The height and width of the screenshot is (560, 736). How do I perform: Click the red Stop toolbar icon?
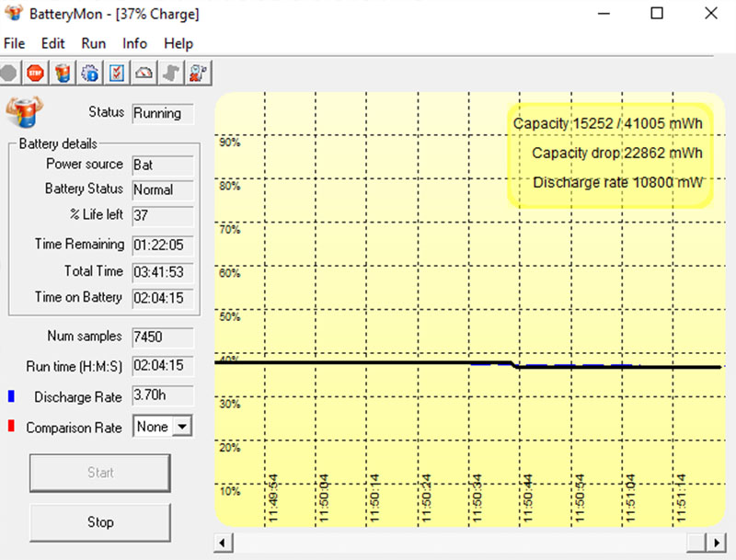point(34,73)
